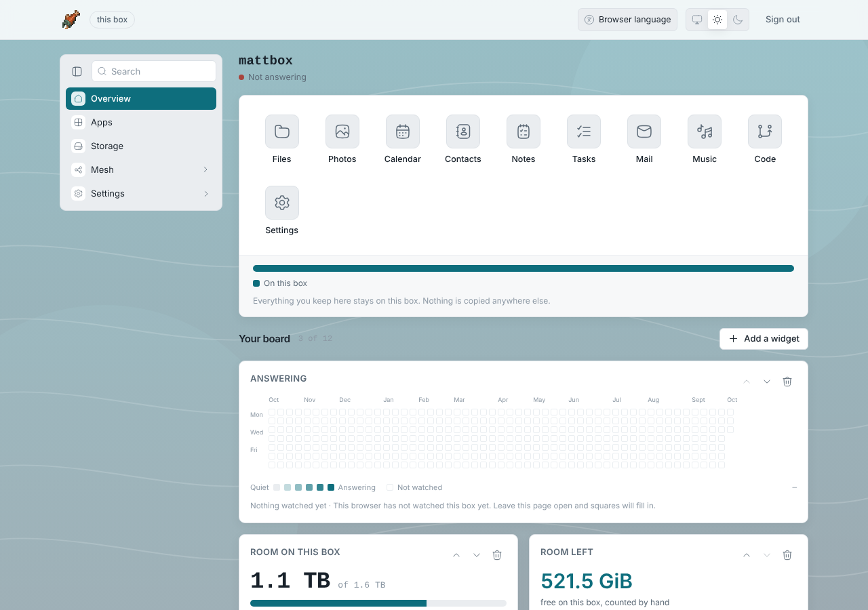The image size is (868, 610).
Task: Open the Files app icon
Action: [x=282, y=131]
